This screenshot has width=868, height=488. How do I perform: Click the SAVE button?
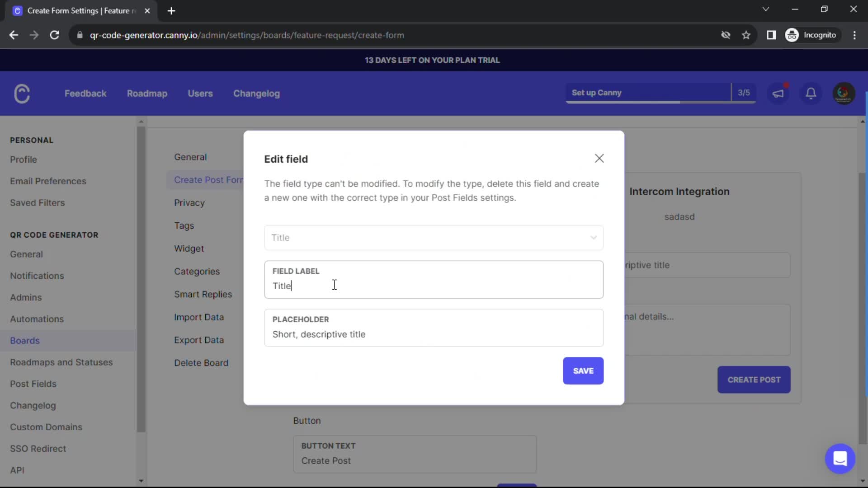(583, 371)
